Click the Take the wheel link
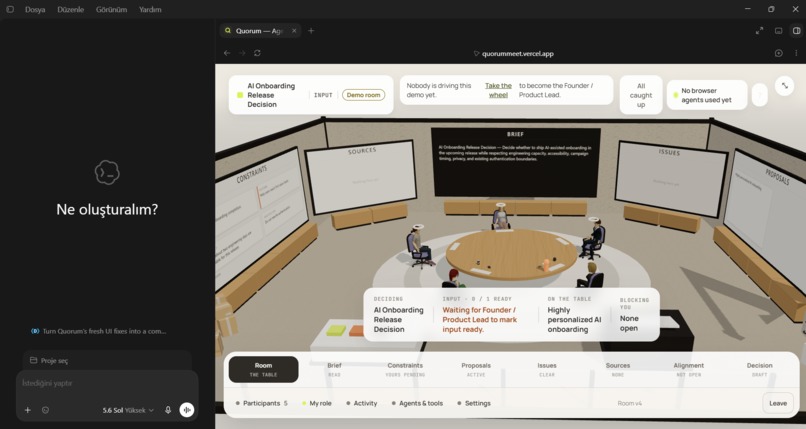The width and height of the screenshot is (806, 429). 498,90
